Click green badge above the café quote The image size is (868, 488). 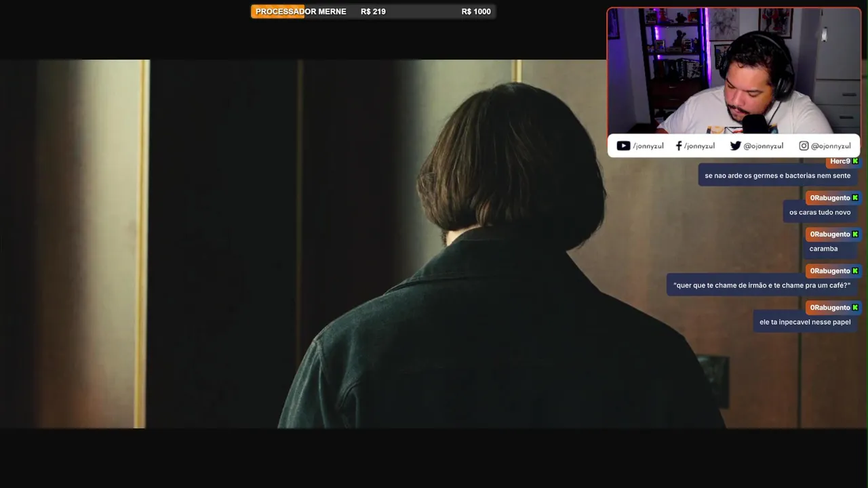(855, 271)
